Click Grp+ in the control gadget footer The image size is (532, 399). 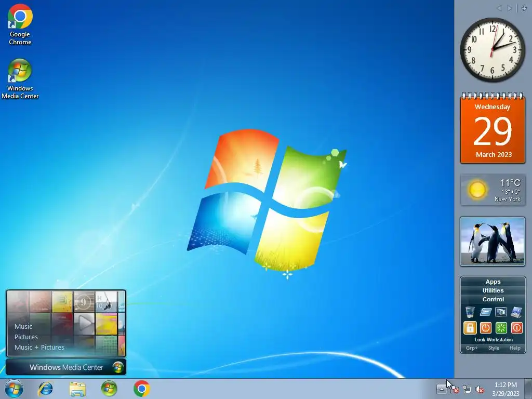472,348
